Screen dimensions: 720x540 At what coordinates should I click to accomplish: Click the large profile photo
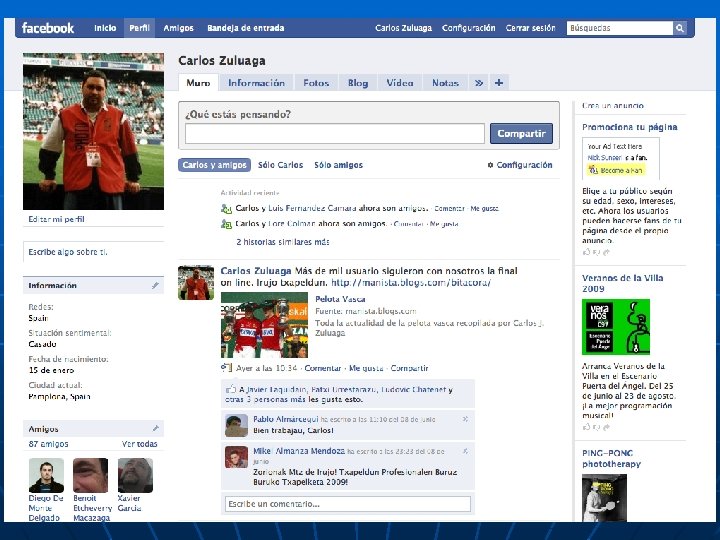(x=93, y=131)
